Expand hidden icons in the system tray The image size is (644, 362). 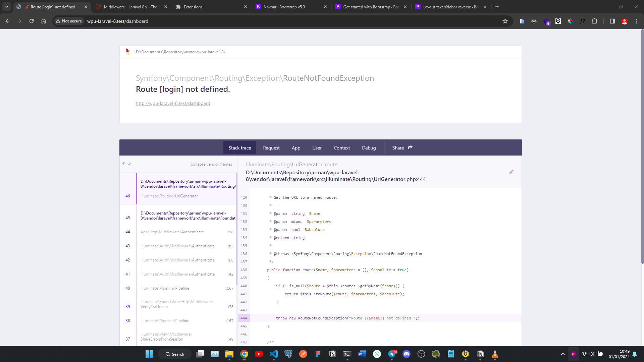click(563, 354)
